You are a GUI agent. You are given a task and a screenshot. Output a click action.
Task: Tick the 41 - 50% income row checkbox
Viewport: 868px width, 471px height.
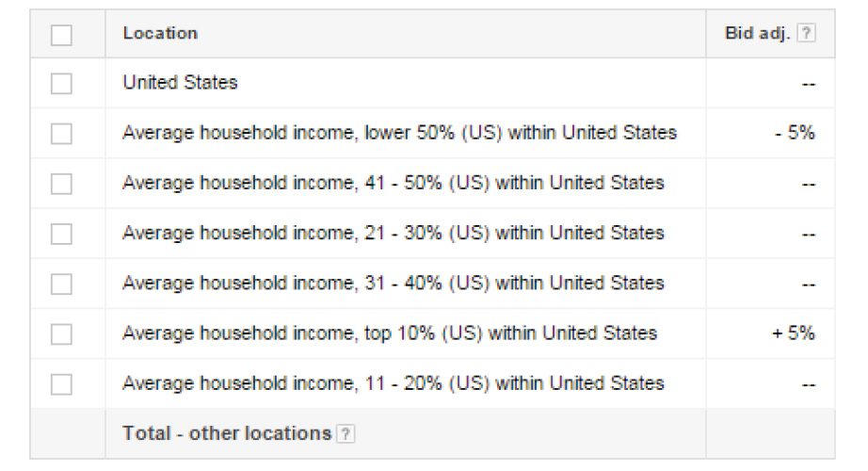[x=61, y=184]
